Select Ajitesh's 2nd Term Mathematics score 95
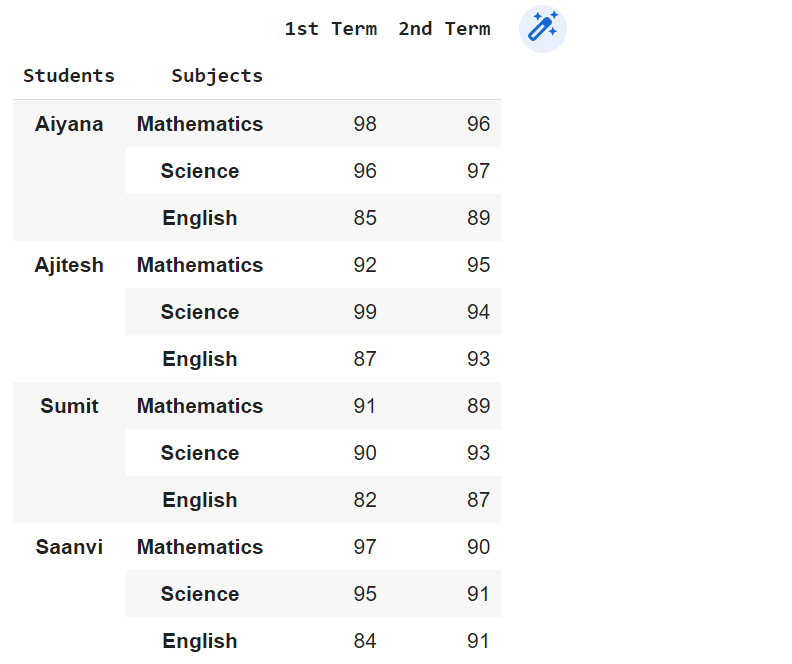The image size is (792, 664). click(478, 265)
